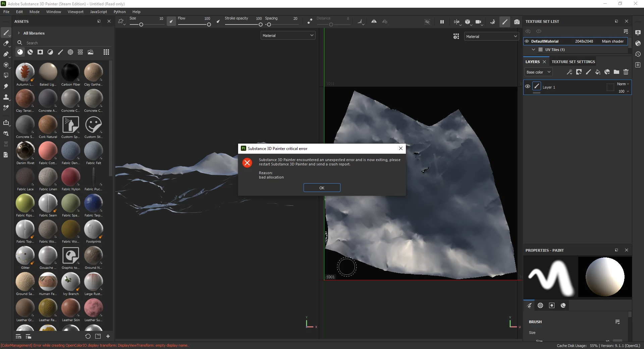The width and height of the screenshot is (644, 349).
Task: Toggle the Brushes filter in Assets
Action: tap(60, 52)
